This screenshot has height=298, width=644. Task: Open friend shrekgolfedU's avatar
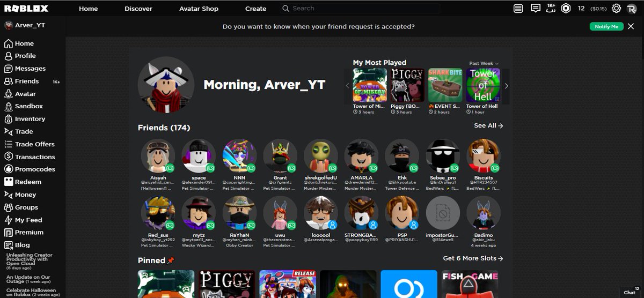[321, 156]
